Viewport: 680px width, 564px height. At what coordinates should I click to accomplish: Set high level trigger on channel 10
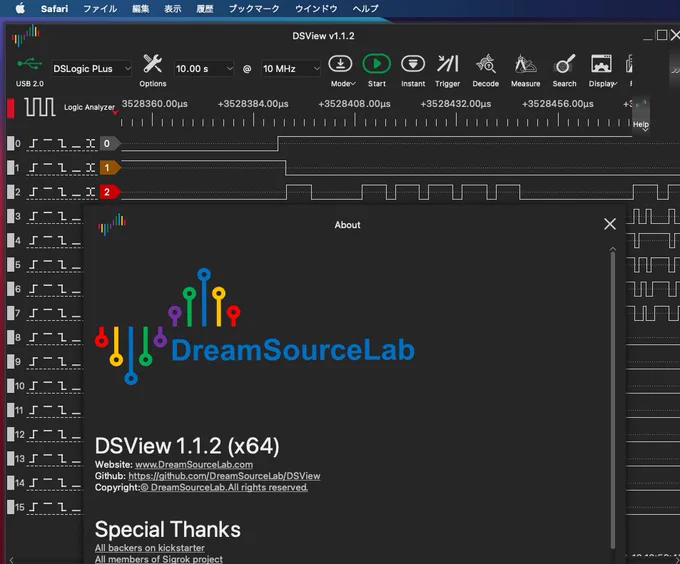point(48,385)
